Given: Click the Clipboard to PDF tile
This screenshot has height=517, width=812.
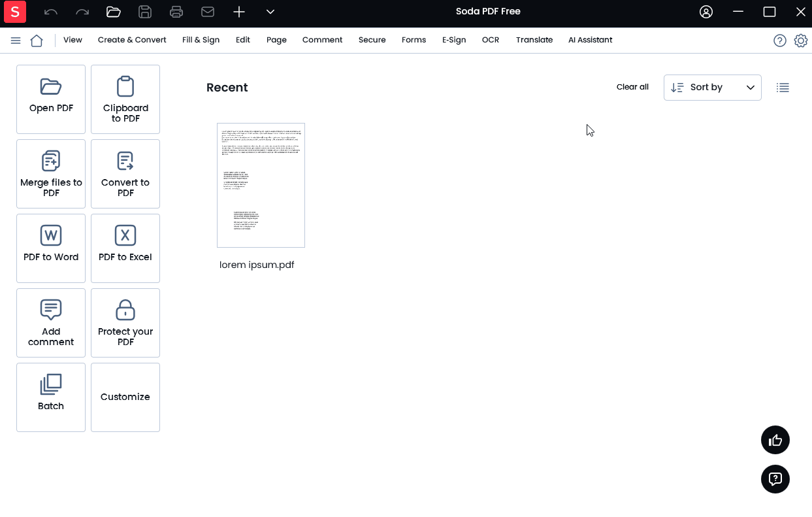Looking at the screenshot, I should [125, 99].
